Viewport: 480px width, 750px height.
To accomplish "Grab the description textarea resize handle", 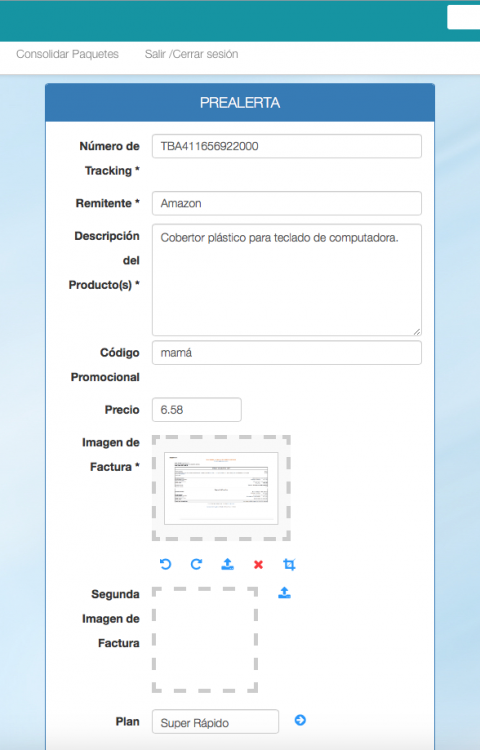I will pos(417,331).
